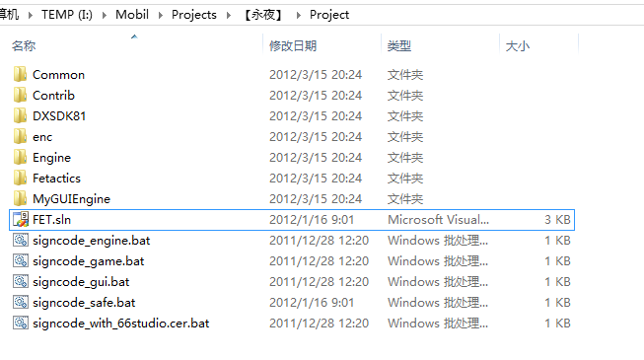Click the Microsoft Visual... type of FET.sln

tap(438, 219)
